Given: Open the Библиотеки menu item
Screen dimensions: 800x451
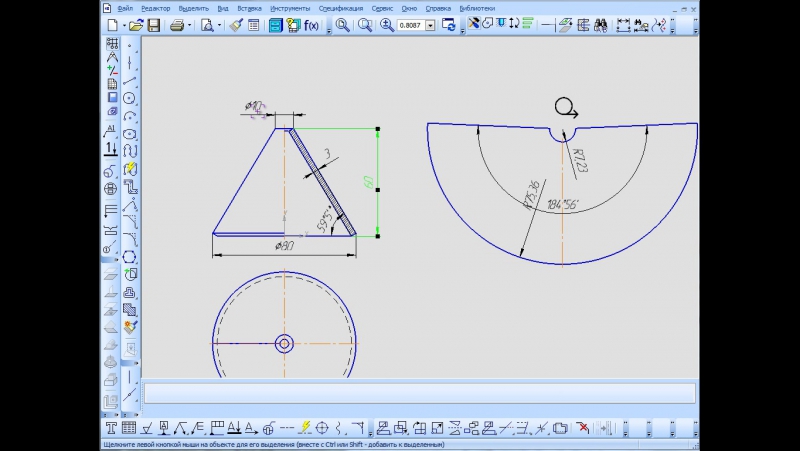Looking at the screenshot, I should click(476, 8).
